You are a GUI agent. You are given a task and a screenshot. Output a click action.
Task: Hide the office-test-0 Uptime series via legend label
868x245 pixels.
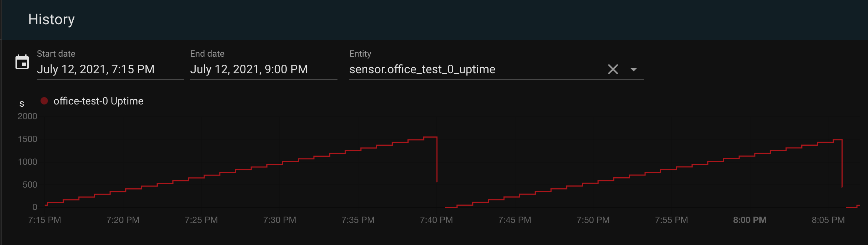point(98,101)
